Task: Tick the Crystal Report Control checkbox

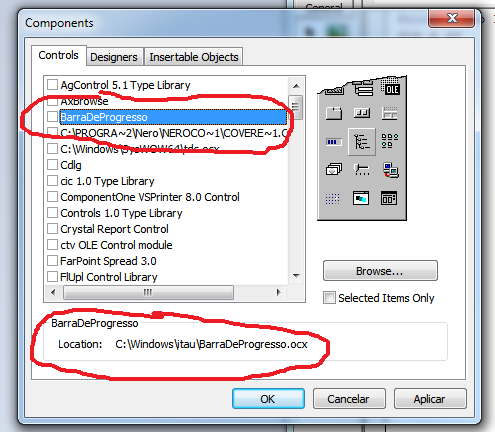Action: [x=52, y=229]
